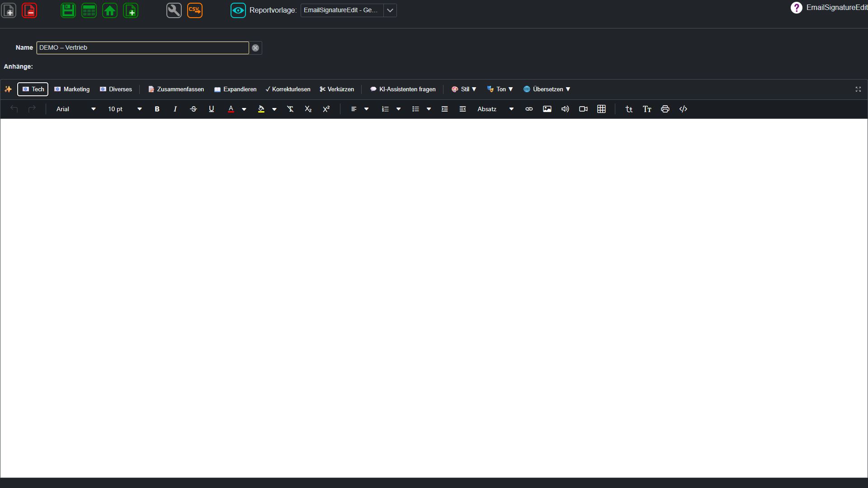Select the Marketing tab
The image size is (868, 488).
coord(72,89)
